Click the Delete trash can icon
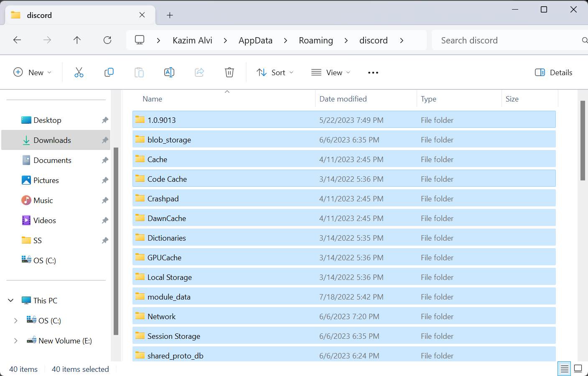This screenshot has width=588, height=376. (x=229, y=72)
